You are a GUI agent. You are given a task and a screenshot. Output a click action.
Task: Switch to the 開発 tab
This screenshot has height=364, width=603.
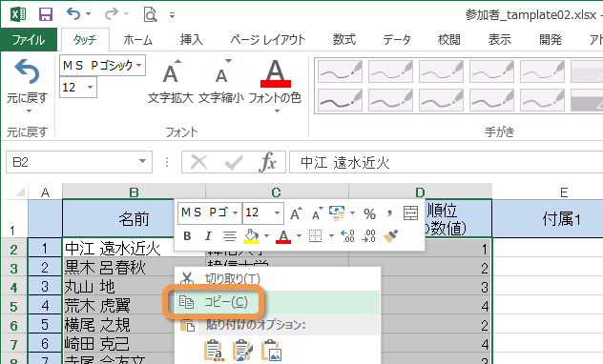[551, 40]
